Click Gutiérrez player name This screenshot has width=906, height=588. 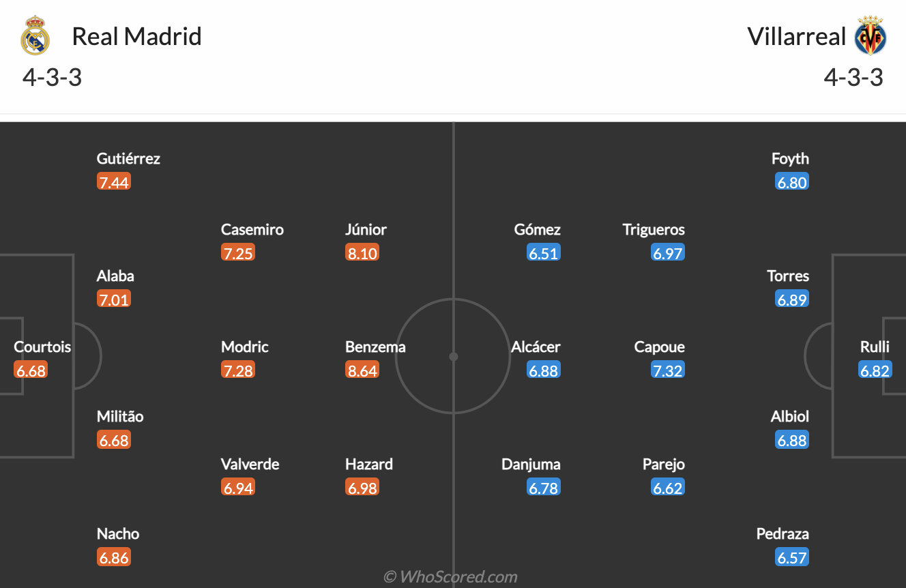(x=128, y=159)
